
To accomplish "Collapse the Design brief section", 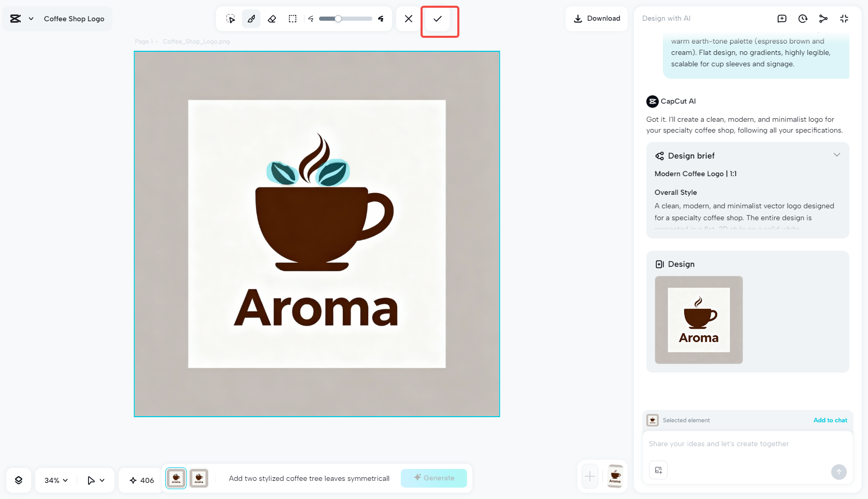I will (x=837, y=155).
